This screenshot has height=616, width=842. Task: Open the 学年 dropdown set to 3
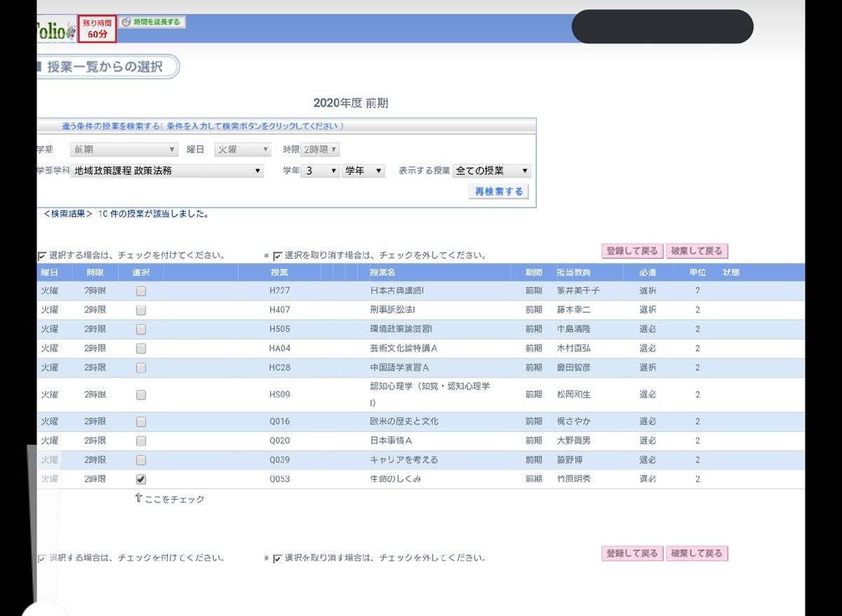click(x=320, y=170)
